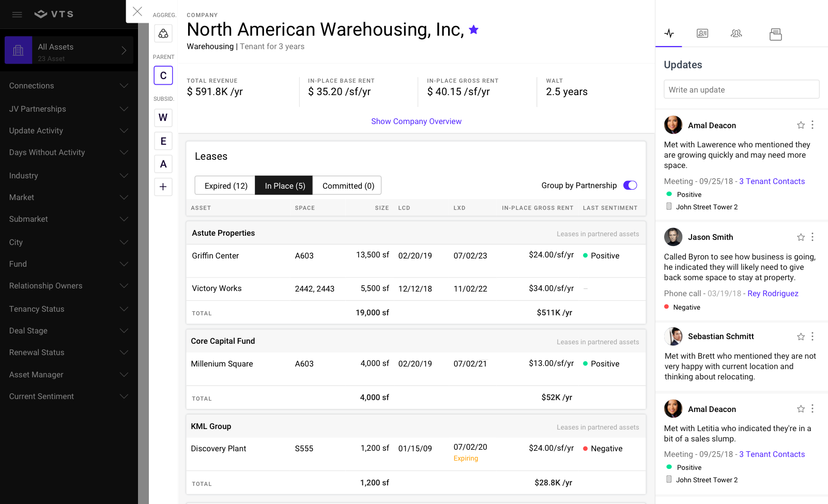This screenshot has width=828, height=504.
Task: Click Sebastian Schmitt's avatar
Action: (x=673, y=337)
